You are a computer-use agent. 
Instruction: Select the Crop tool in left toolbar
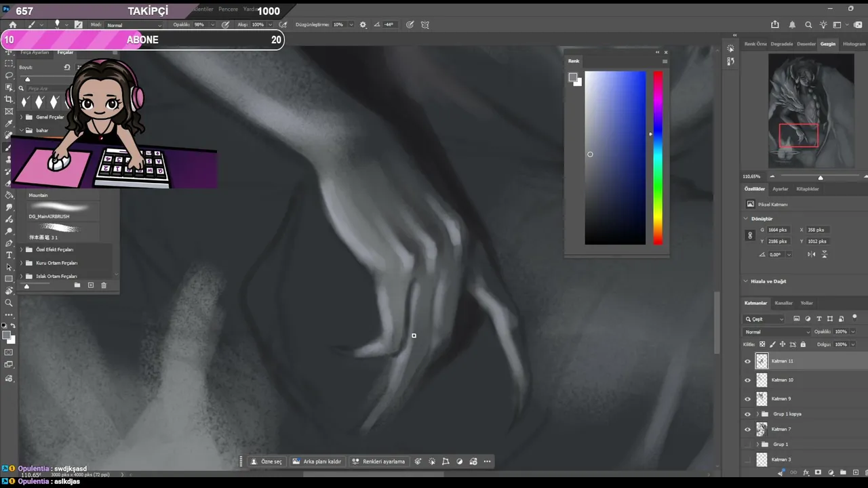point(9,99)
